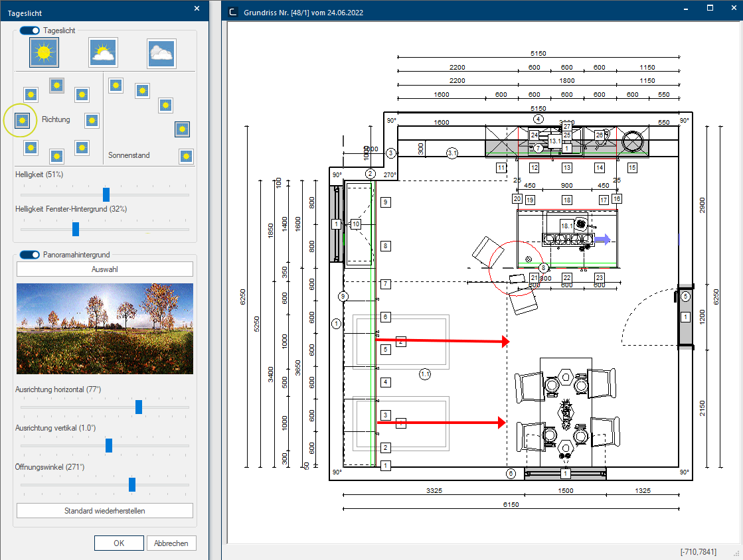Close the Tageslicht dialog

(197, 9)
